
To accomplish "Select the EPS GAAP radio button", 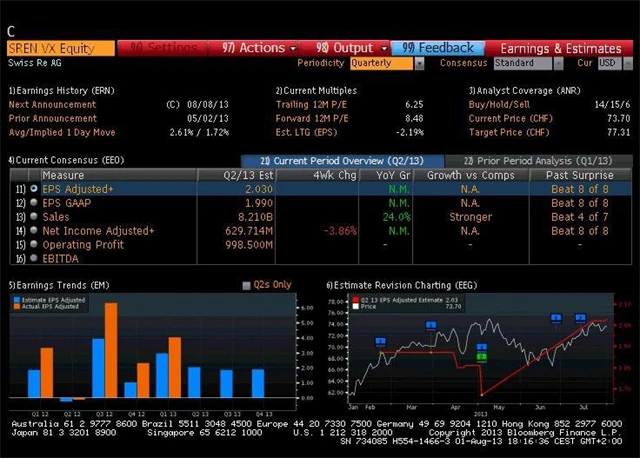I will 34,202.
